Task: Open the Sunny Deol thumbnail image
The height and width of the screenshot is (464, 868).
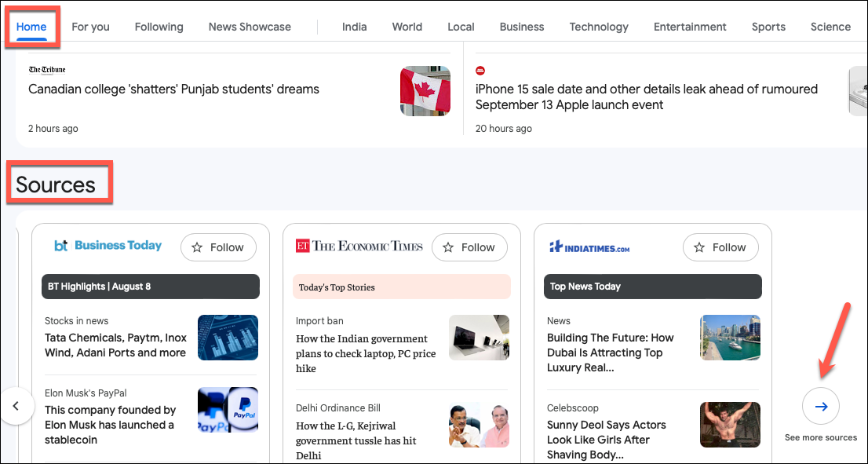Action: coord(730,425)
